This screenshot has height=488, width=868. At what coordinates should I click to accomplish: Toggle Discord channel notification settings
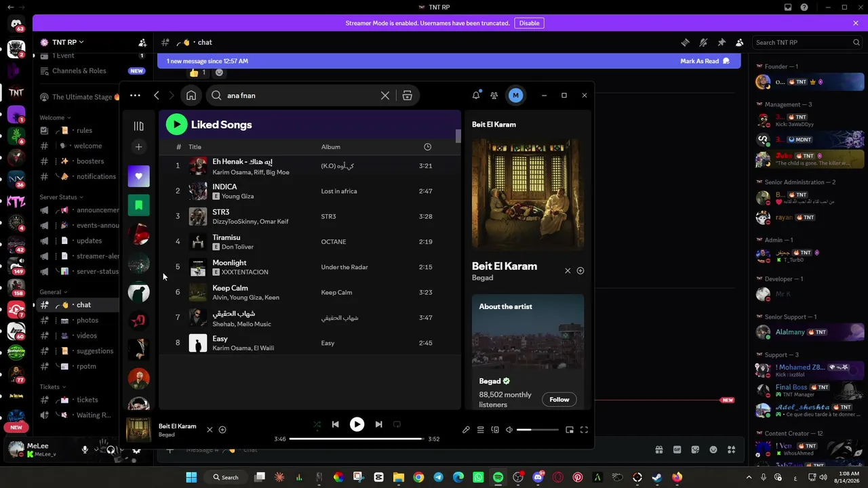[703, 42]
